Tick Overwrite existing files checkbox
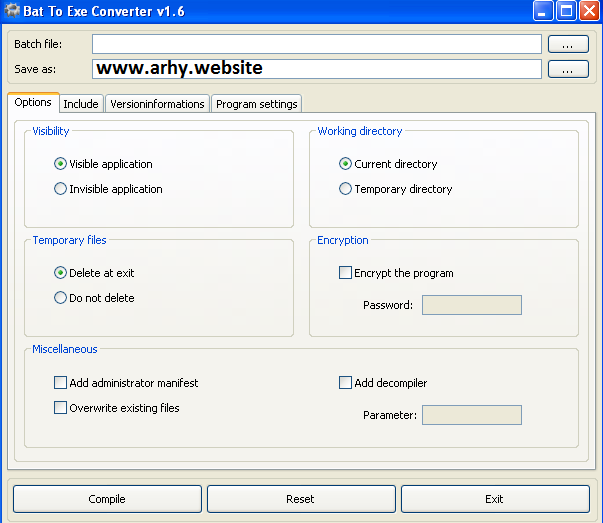Screen dimensions: 603x523 tap(60, 408)
